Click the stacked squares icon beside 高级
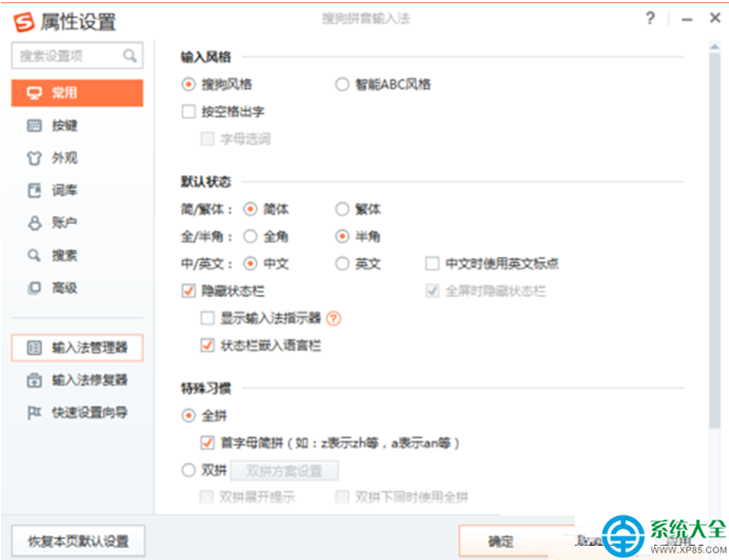Screen dimensions: 729x560 click(34, 288)
